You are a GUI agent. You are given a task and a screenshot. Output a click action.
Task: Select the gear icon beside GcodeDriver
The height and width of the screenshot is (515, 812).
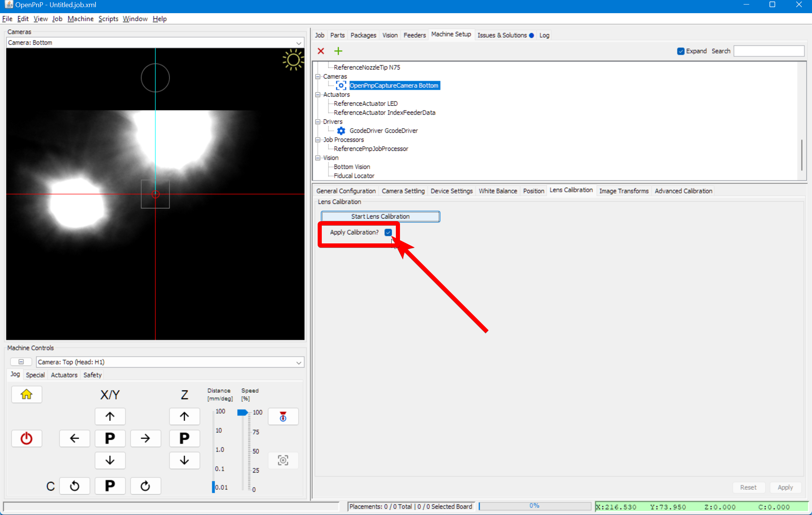[x=341, y=131]
